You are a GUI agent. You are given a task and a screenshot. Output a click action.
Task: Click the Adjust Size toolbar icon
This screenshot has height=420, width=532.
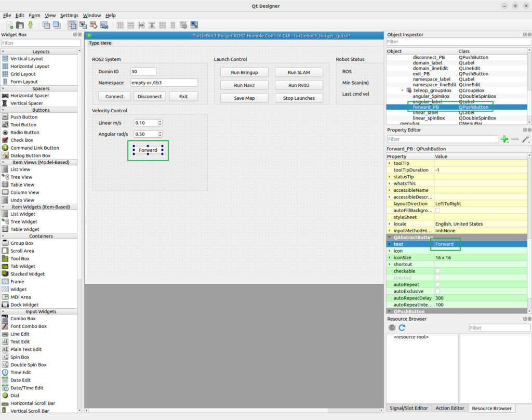pyautogui.click(x=194, y=25)
